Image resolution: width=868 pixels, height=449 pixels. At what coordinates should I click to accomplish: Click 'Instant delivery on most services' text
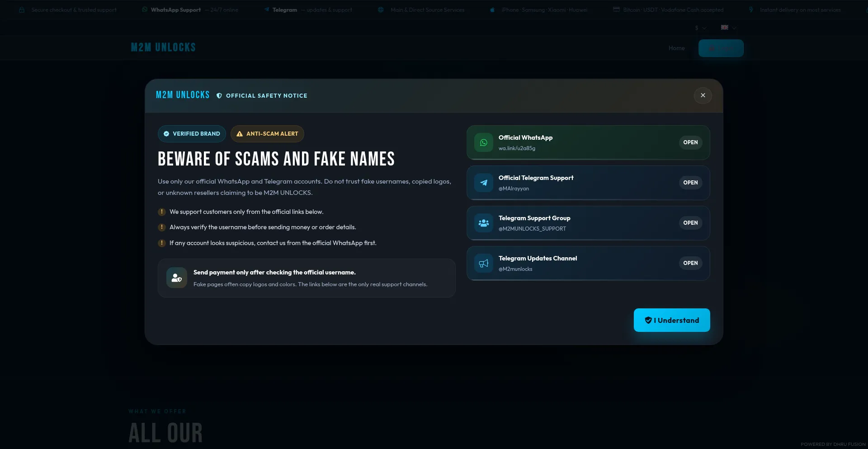(800, 10)
